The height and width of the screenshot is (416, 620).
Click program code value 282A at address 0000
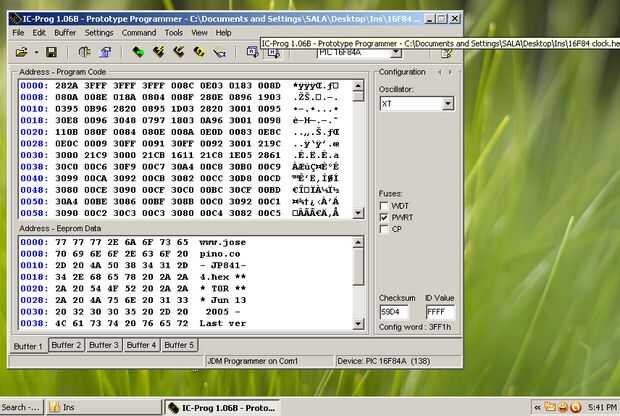[x=67, y=85]
